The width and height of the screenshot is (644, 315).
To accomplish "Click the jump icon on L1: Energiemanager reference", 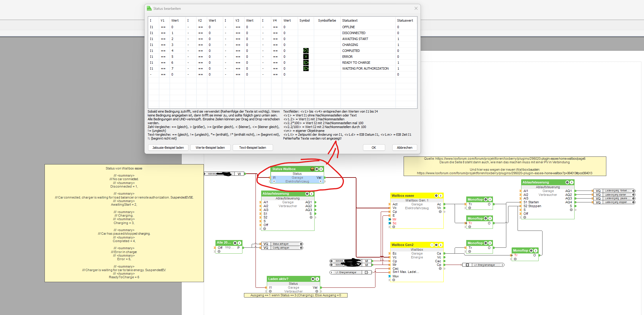I will 367,272.
